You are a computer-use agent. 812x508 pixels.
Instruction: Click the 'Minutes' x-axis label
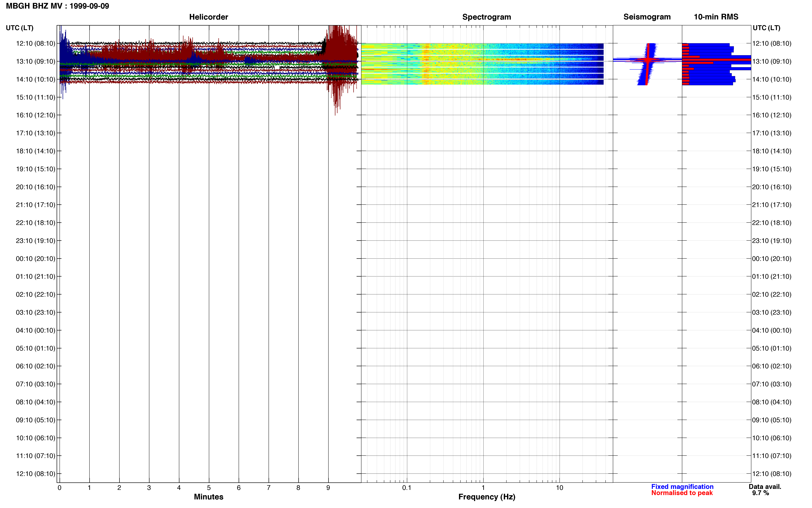209,497
